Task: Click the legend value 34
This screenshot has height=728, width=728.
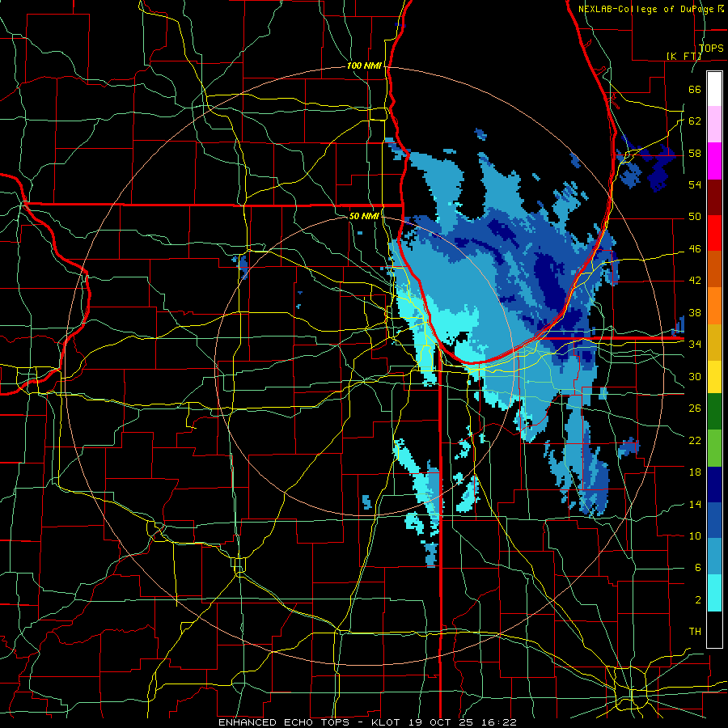Action: coord(695,345)
